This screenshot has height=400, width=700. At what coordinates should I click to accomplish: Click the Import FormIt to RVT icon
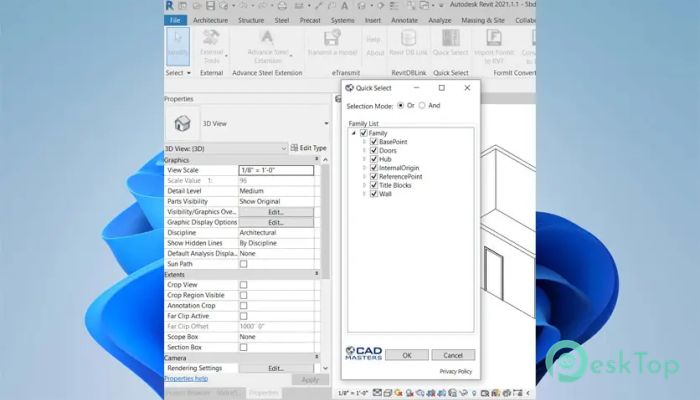pyautogui.click(x=494, y=38)
